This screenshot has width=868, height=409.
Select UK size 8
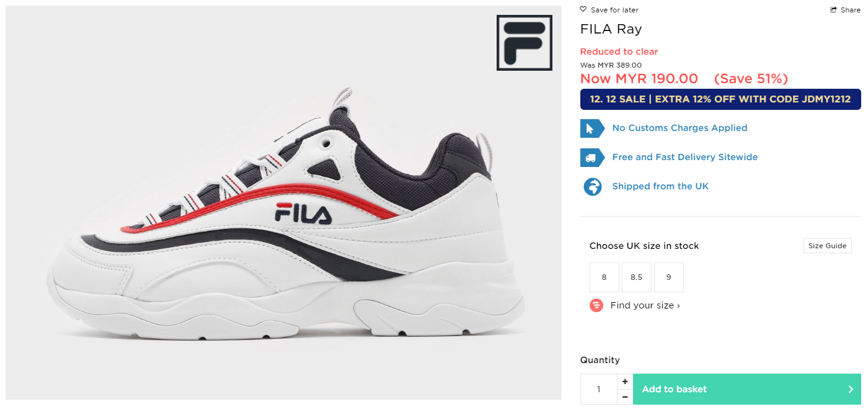click(x=604, y=277)
